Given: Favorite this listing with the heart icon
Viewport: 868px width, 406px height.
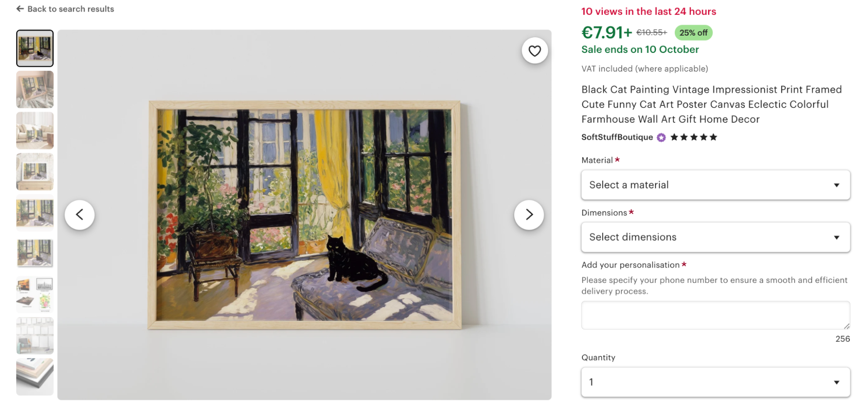Looking at the screenshot, I should pos(535,50).
